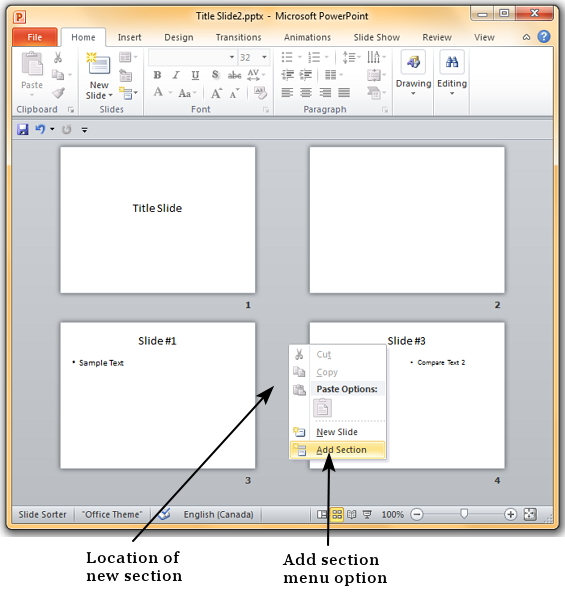Toggle Strikethrough formatting
Viewport: 565px width, 608px height.
pyautogui.click(x=234, y=75)
